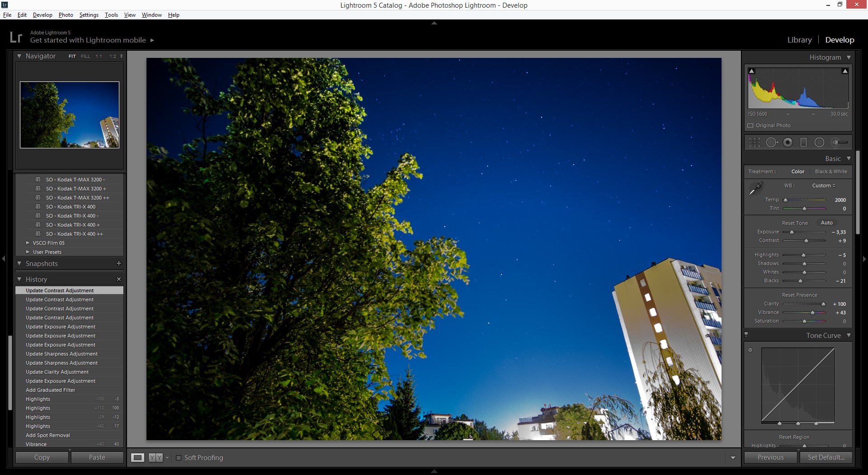Collapse the right panel group arrow

pos(864,259)
